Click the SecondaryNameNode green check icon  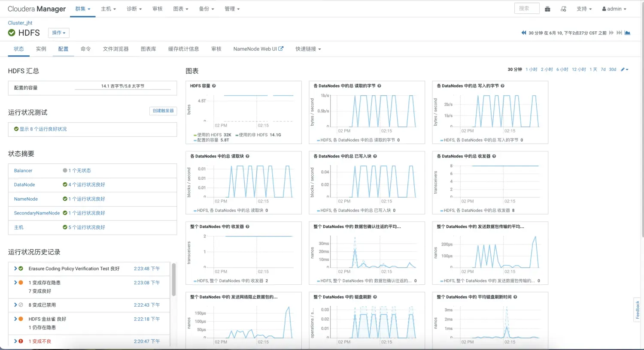pyautogui.click(x=65, y=213)
